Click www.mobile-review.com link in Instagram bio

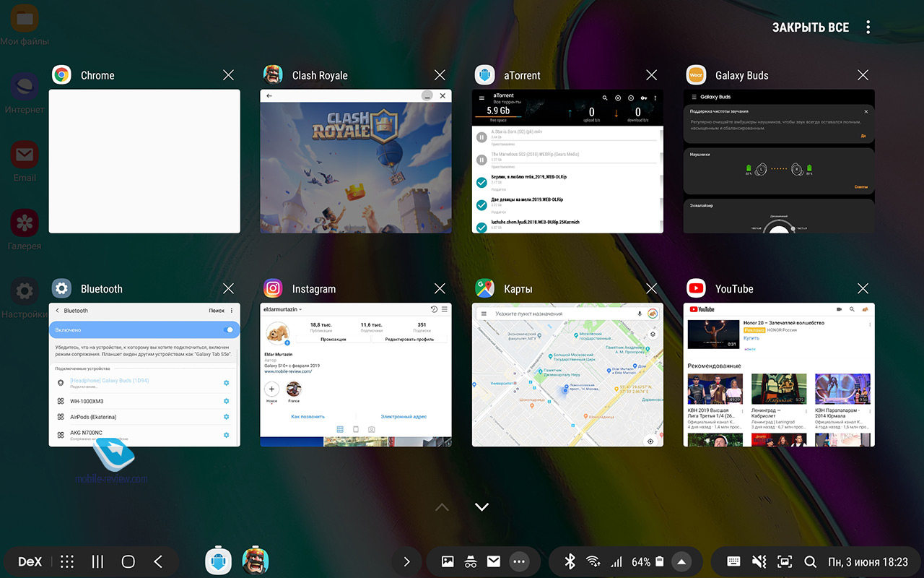287,371
